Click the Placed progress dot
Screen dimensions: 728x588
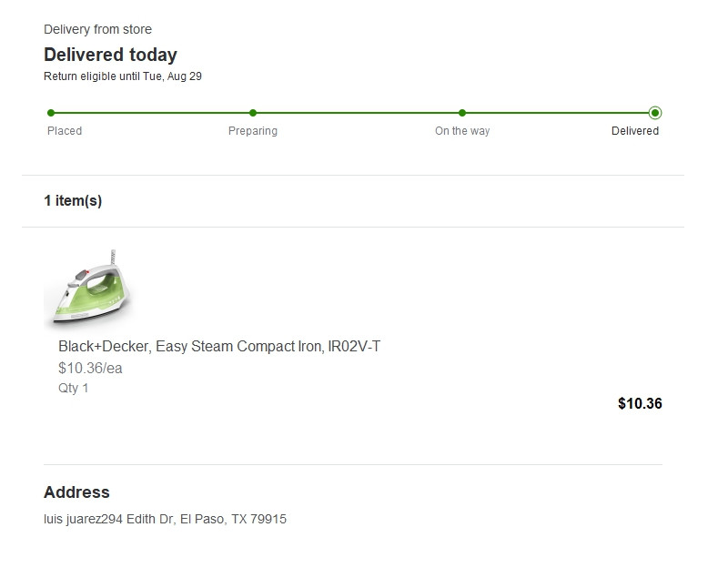pos(51,113)
